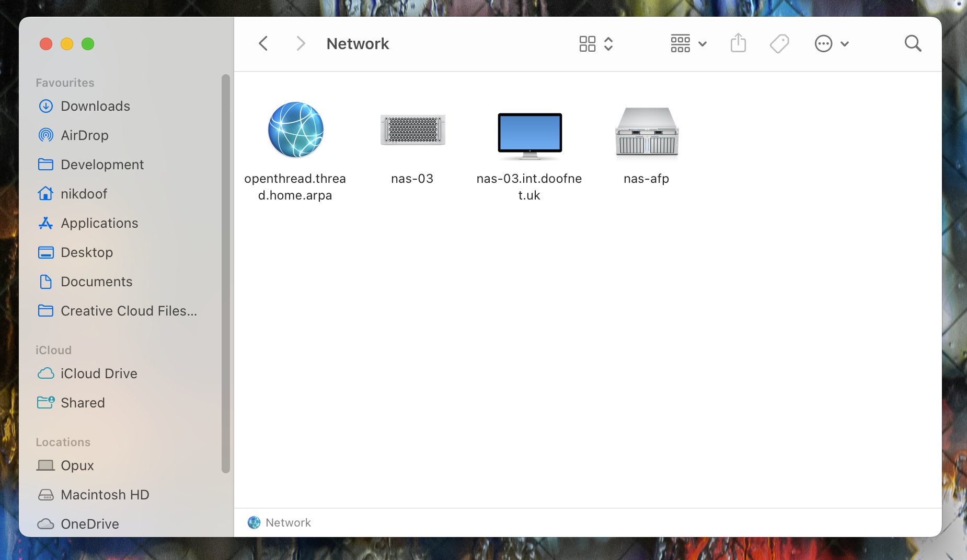The width and height of the screenshot is (967, 560).
Task: Open Downloads in the sidebar
Action: pyautogui.click(x=95, y=106)
